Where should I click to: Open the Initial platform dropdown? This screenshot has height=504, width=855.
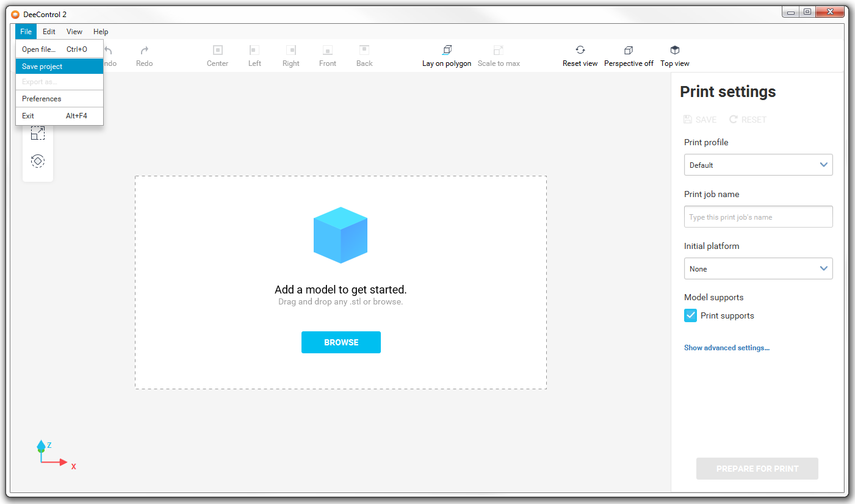pos(758,268)
